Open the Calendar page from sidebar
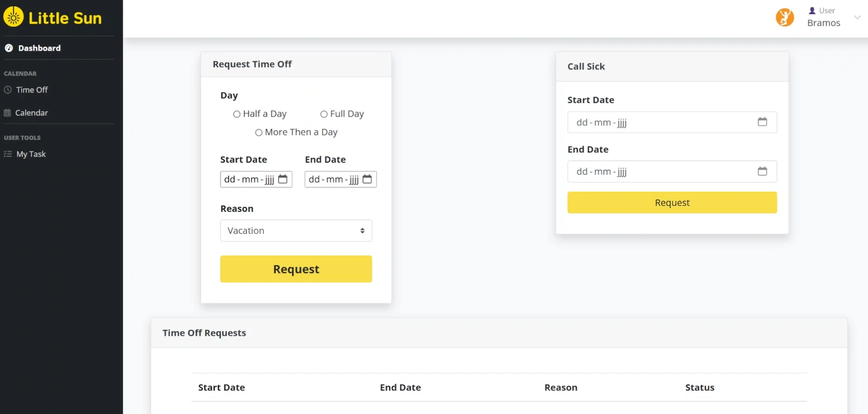Screen dimensions: 868x414 pos(31,113)
